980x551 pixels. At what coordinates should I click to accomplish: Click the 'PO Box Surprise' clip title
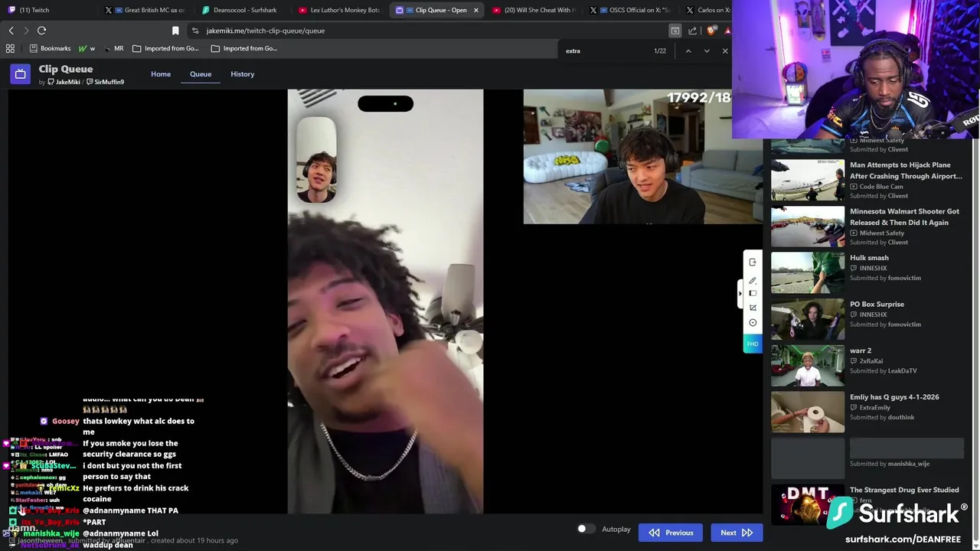(877, 305)
